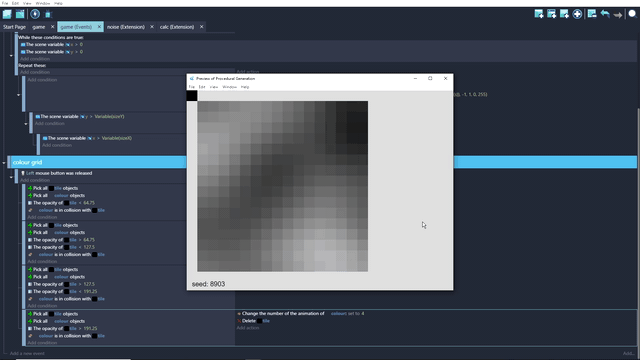The image size is (640, 360).
Task: Add a sub-event toolbar icon
Action: [x=551, y=14]
